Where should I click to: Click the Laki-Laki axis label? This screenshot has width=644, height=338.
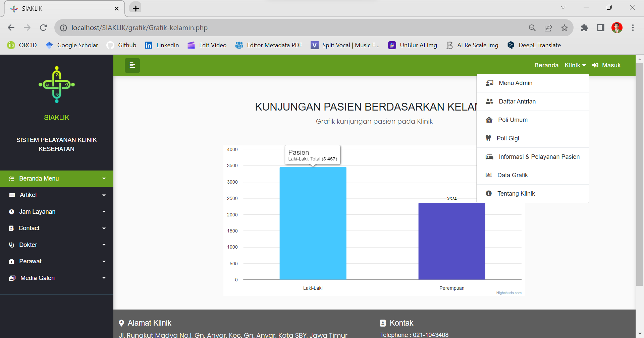pos(313,288)
